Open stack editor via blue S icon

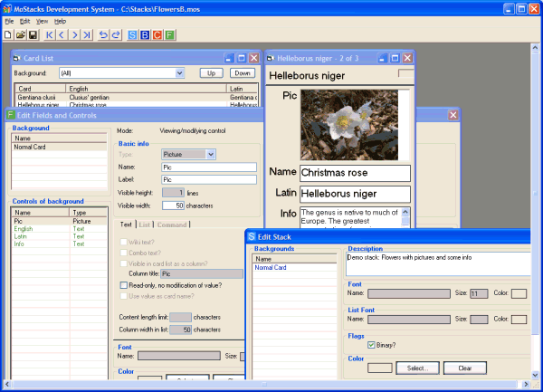133,34
